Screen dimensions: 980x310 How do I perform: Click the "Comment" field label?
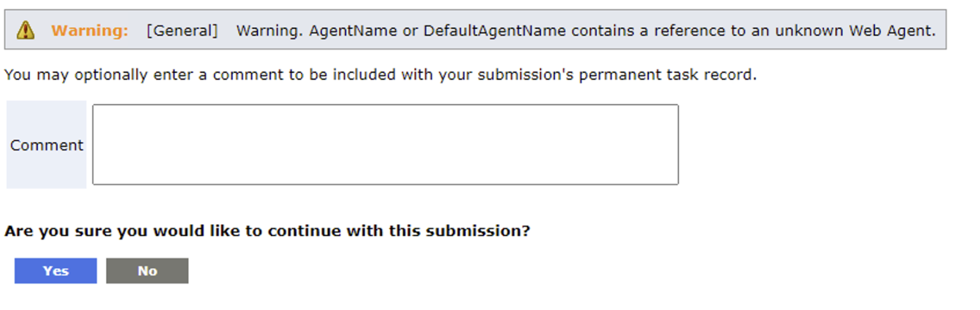click(x=47, y=145)
